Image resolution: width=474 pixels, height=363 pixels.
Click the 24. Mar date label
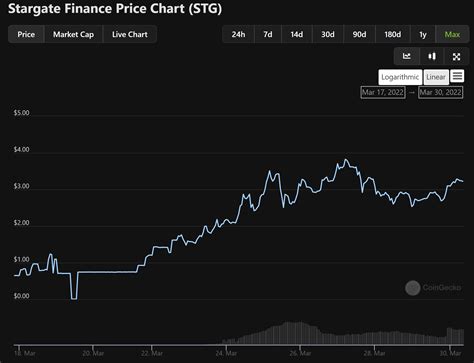pyautogui.click(x=226, y=353)
